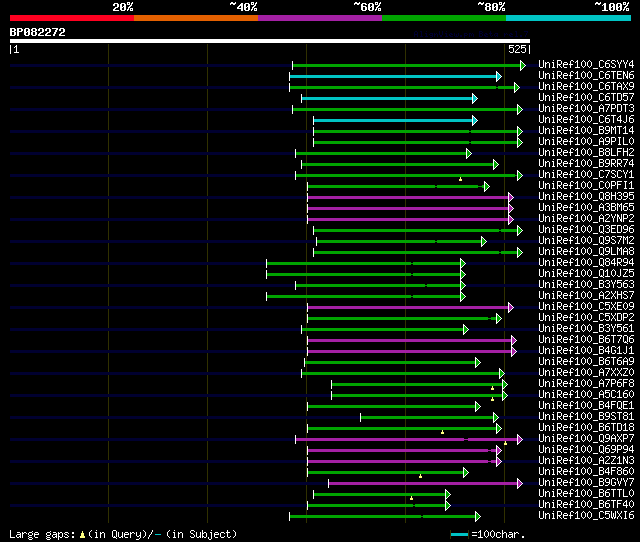640x542 pixels.
Task: Open the UniRef100_C5WXI6 entry
Action: (x=586, y=516)
